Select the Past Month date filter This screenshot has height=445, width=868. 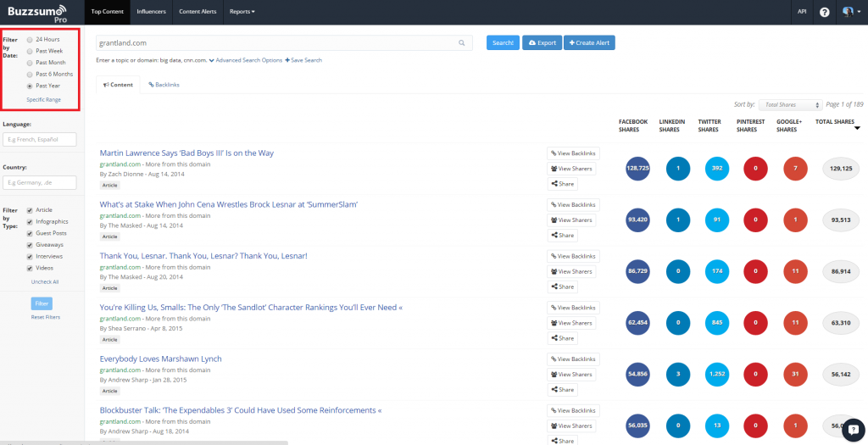pos(30,63)
